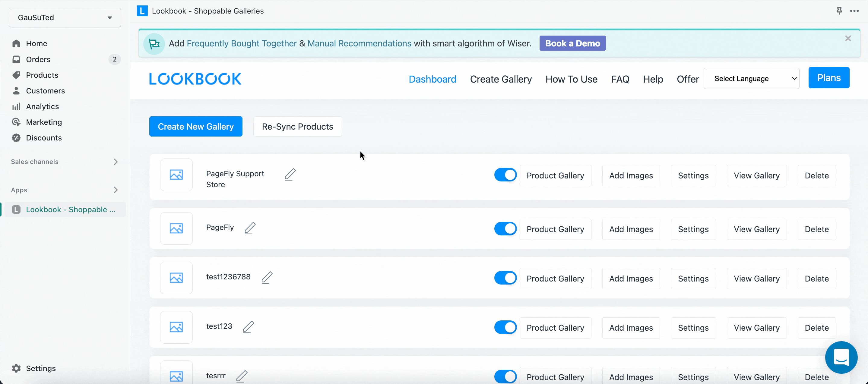Open the chat support bubble

841,357
